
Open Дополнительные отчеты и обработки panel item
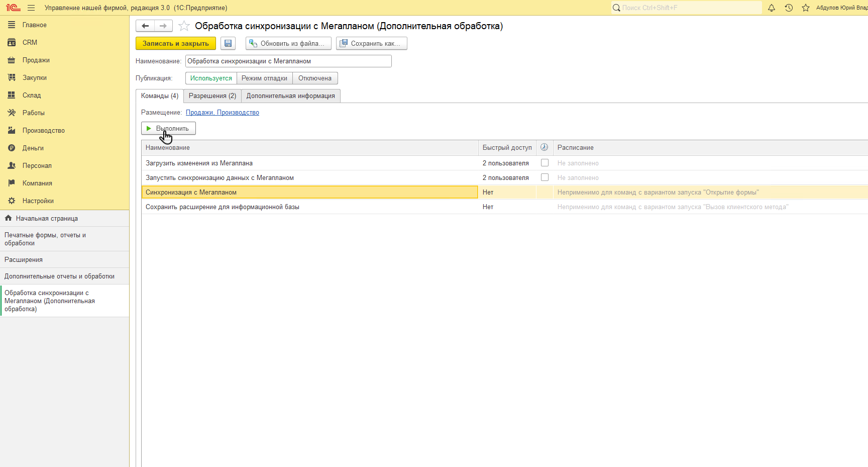coord(64,276)
